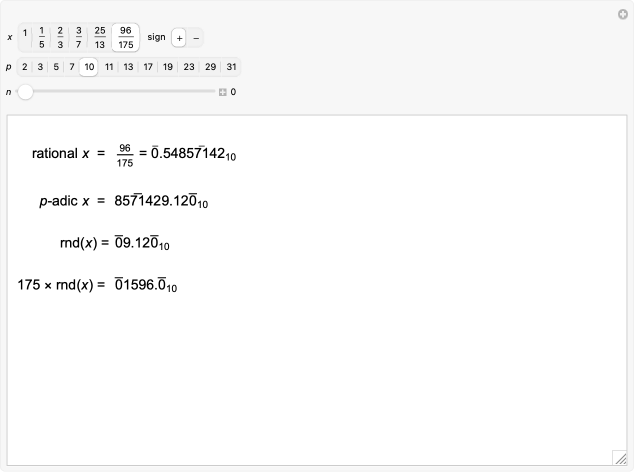Set p to 23
This screenshot has width=634, height=473.
pos(189,67)
